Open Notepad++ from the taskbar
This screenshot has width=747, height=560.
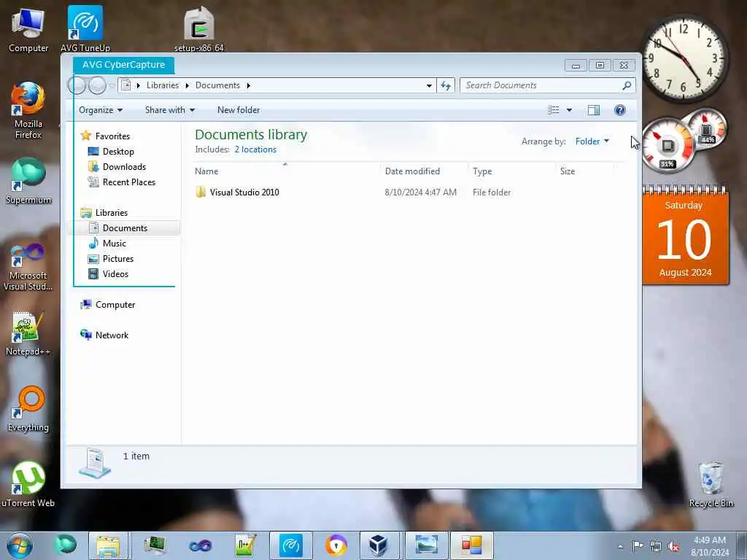coord(246,545)
